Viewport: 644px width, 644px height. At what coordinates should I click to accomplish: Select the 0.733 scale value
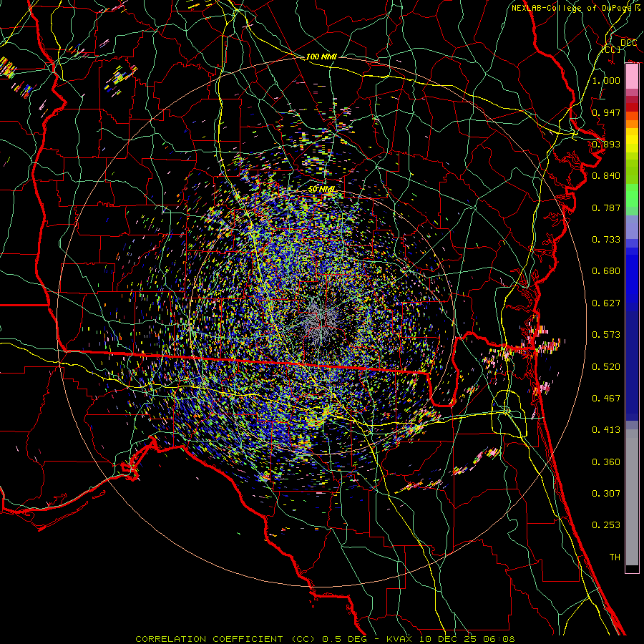click(x=606, y=240)
